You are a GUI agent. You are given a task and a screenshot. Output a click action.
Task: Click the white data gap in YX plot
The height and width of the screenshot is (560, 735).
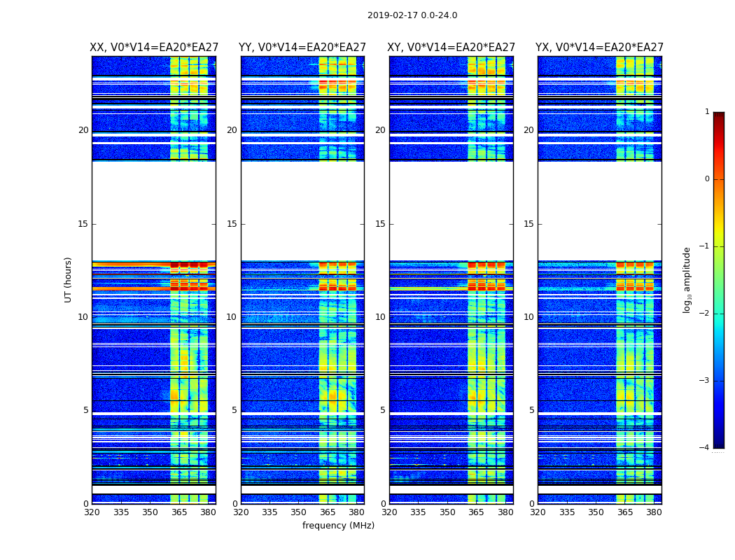tap(599, 211)
